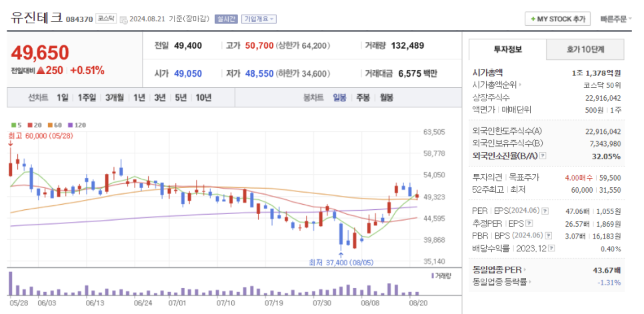Click the 시가 value 49,050
This screenshot has height=314, width=644.
(x=188, y=74)
